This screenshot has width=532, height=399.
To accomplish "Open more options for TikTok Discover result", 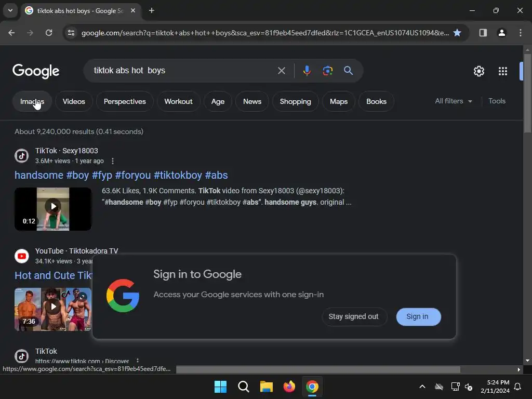I will (x=137, y=361).
